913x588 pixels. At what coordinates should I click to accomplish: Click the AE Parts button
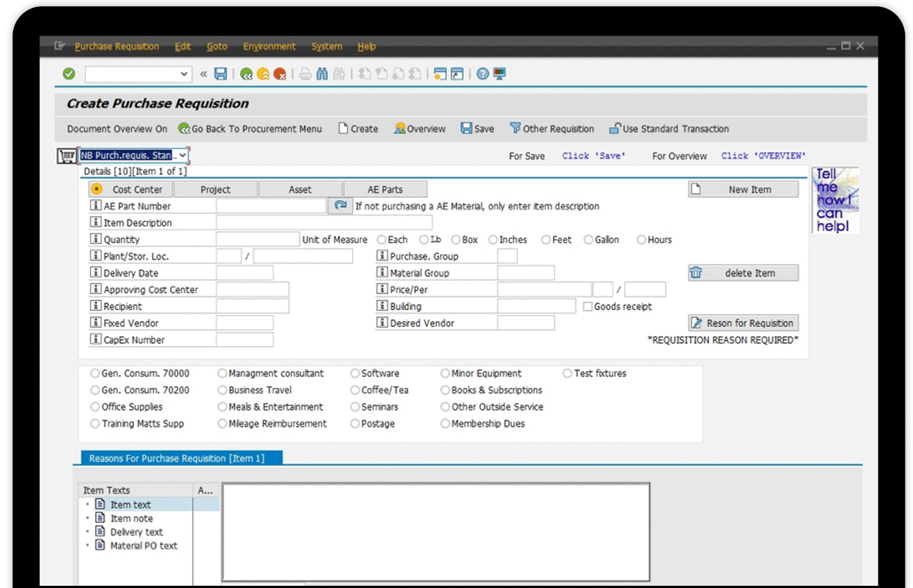(385, 190)
